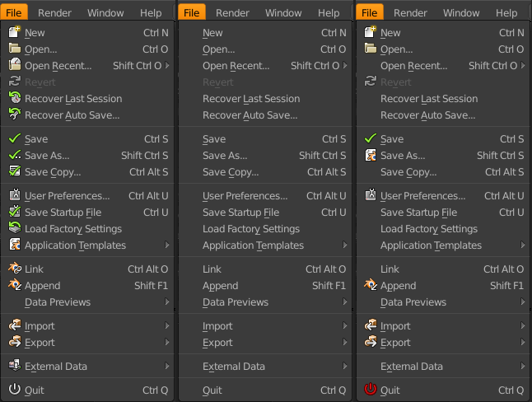
Task: Expand Application Templates arrow in right menu
Action: click(x=522, y=245)
